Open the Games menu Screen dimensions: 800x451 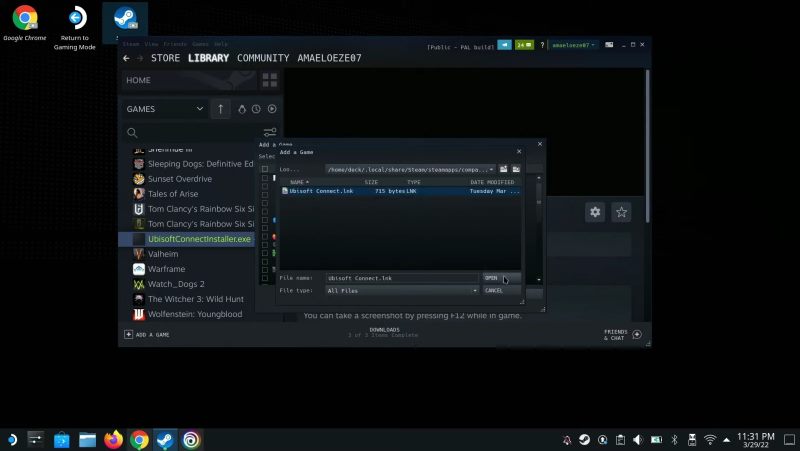(x=201, y=44)
